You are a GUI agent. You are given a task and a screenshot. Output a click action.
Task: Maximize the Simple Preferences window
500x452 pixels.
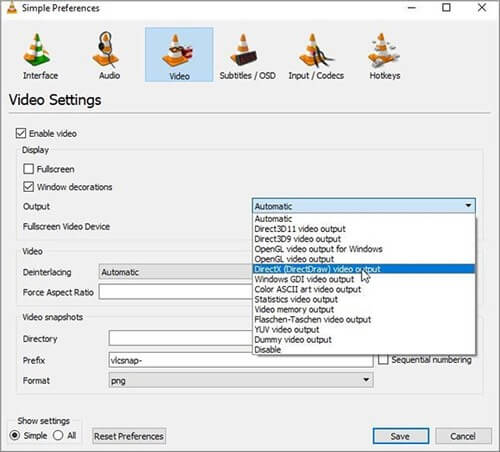point(446,7)
